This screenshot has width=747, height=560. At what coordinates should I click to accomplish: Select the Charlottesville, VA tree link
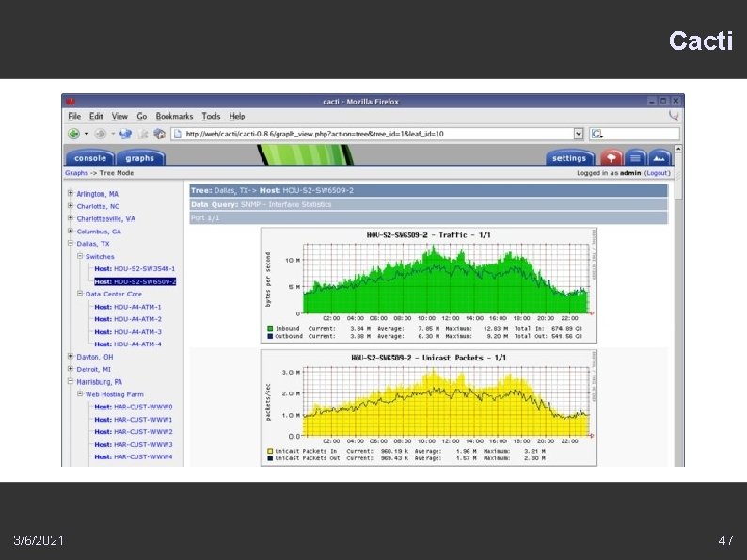[105, 218]
